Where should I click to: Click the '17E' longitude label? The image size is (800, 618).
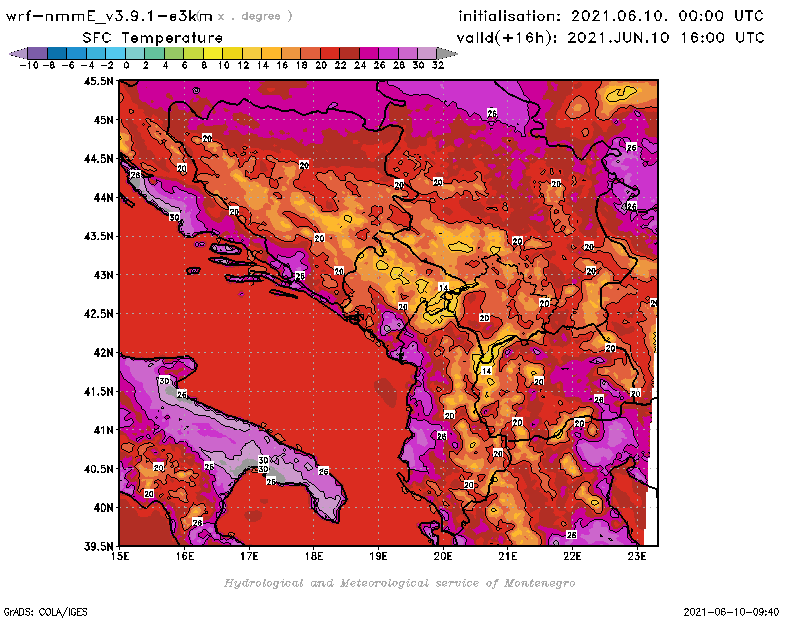(249, 556)
